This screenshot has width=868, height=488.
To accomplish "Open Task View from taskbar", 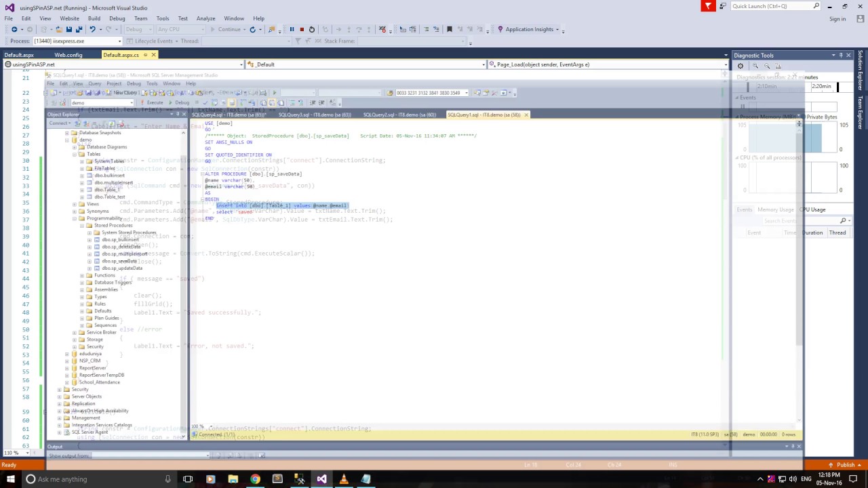I will pos(188,479).
